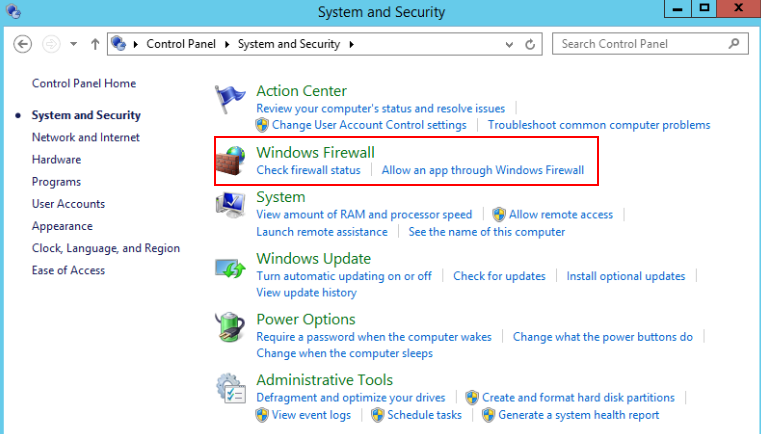Expand the System and Security breadcrumb arrow
This screenshot has width=761, height=434.
pos(352,44)
